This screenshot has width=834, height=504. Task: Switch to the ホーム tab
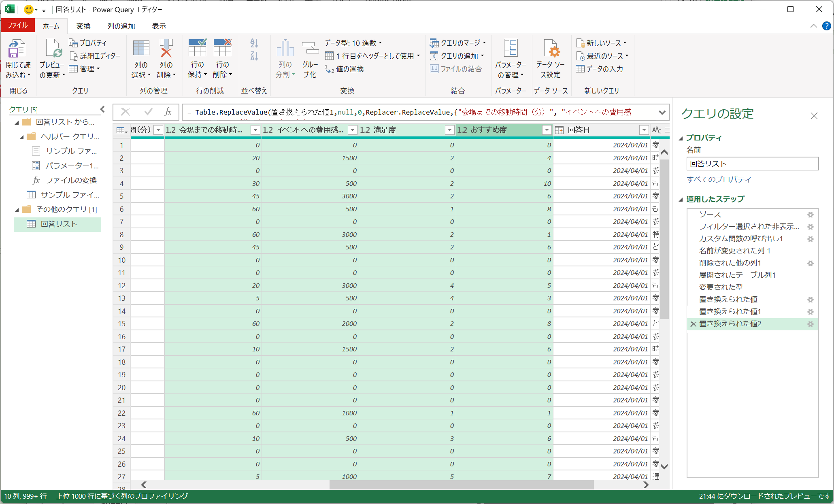pos(51,26)
